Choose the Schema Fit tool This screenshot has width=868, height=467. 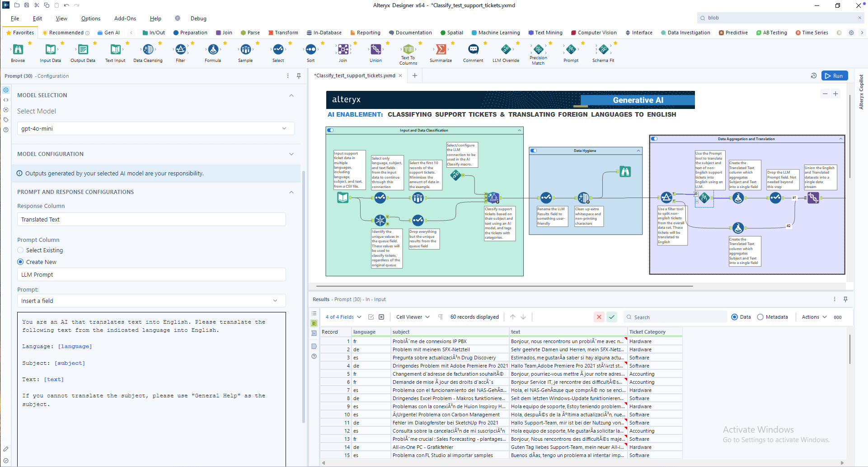(603, 49)
